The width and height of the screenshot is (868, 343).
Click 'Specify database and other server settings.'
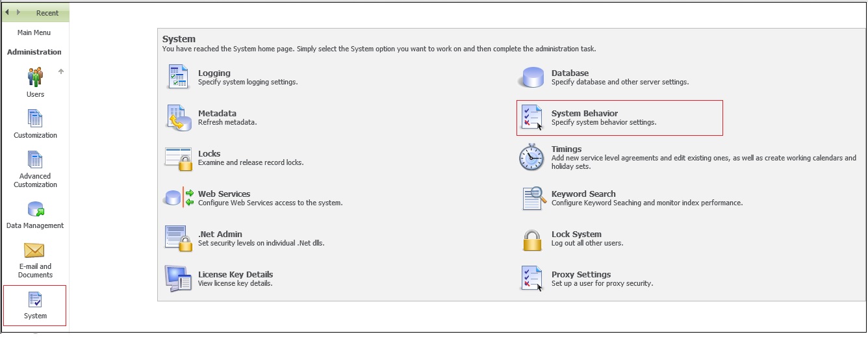click(620, 82)
